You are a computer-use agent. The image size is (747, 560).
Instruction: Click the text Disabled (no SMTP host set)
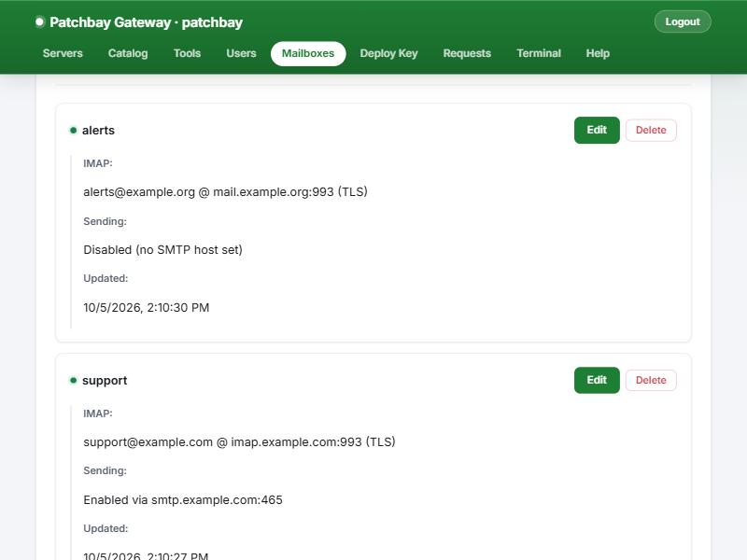(x=162, y=250)
